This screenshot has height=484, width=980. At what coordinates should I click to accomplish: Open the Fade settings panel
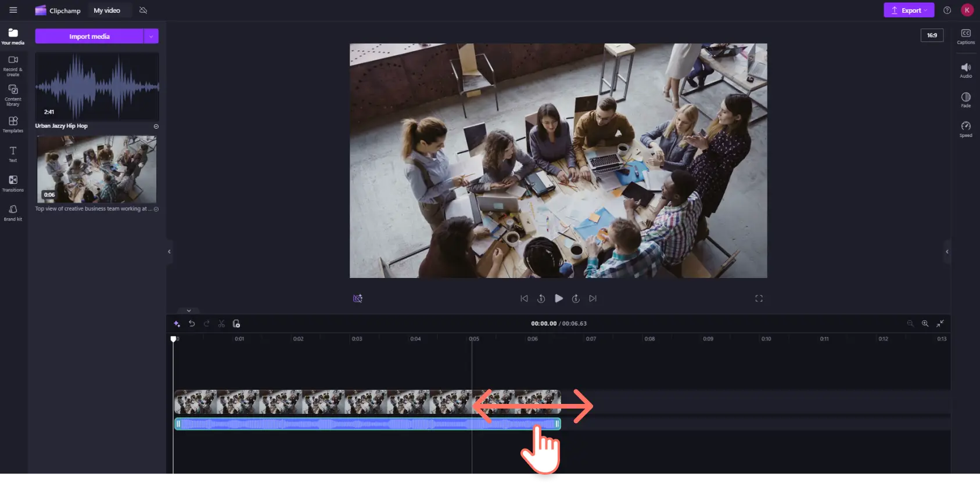(965, 99)
